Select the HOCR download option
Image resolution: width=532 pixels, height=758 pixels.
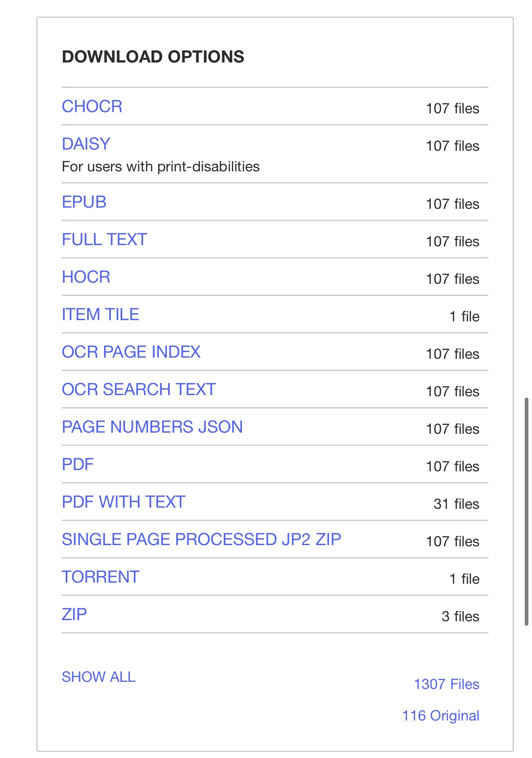[86, 277]
